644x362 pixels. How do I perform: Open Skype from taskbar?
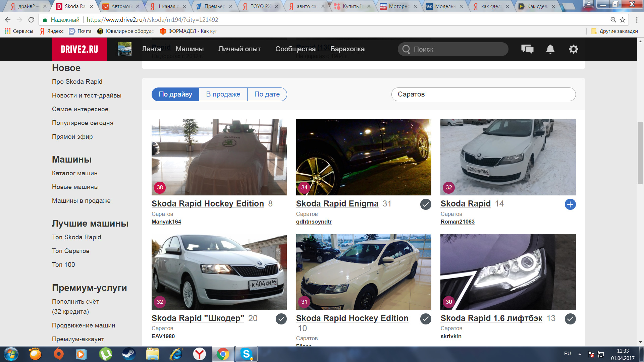[x=246, y=354]
